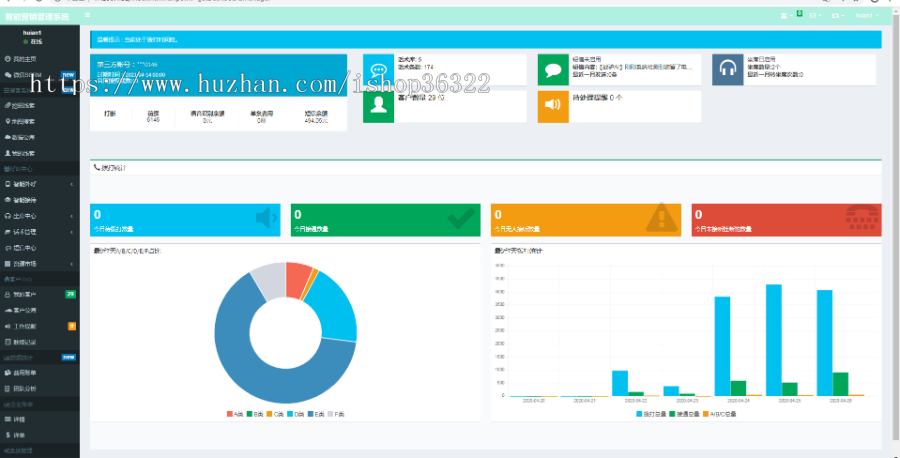Open the phone dropdown in the top bar
The image size is (900, 458).
click(x=787, y=16)
